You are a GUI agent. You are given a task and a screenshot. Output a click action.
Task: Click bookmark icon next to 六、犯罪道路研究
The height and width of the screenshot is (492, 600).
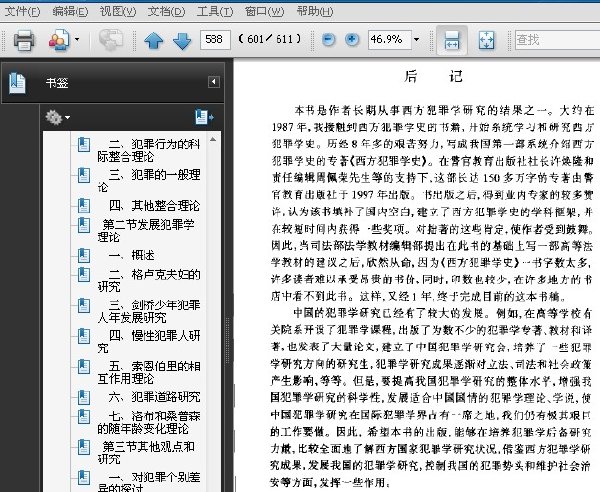coord(84,397)
